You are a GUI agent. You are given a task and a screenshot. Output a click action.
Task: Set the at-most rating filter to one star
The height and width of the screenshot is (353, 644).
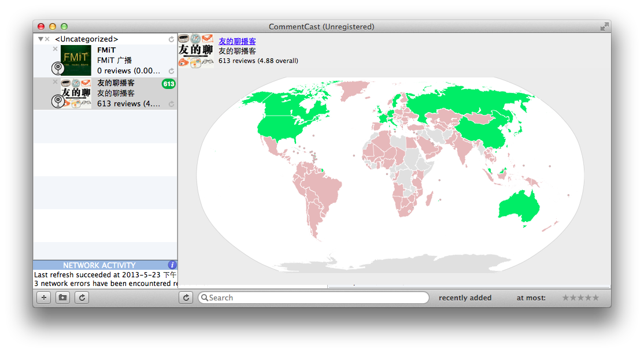click(565, 298)
